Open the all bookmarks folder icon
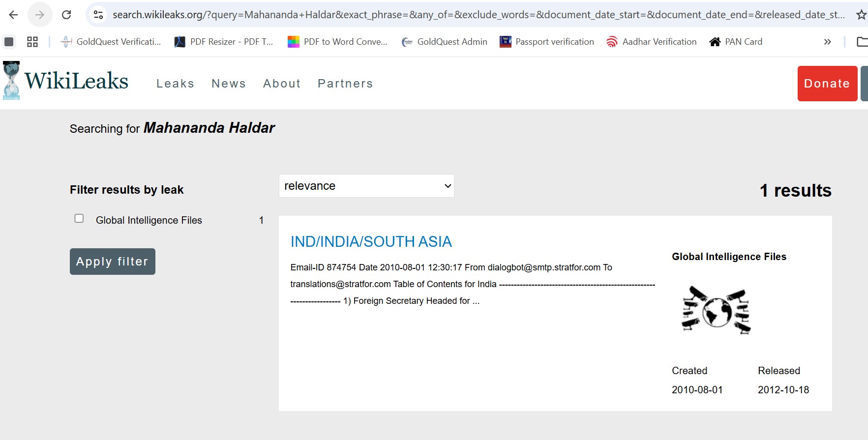868x440 pixels. coord(862,42)
